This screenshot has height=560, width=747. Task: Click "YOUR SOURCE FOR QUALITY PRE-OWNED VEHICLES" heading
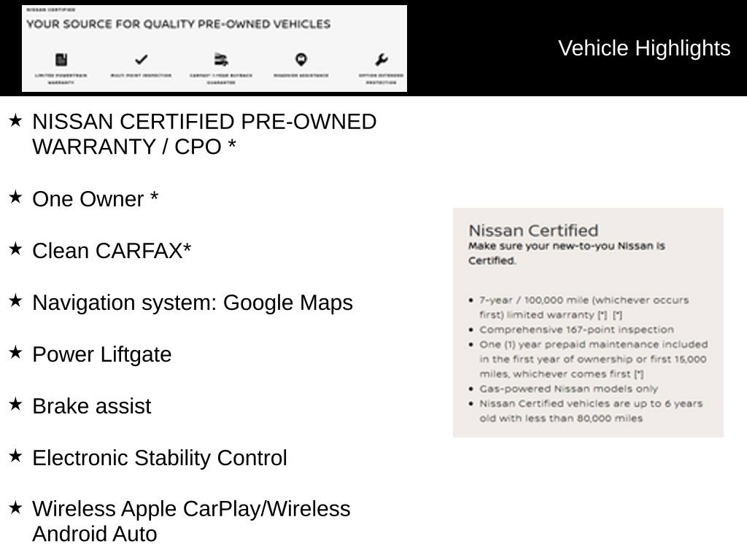pos(178,24)
